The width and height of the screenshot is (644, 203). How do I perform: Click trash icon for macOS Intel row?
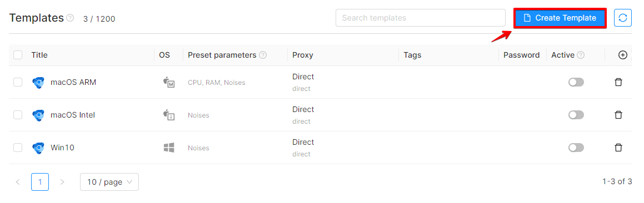coord(618,115)
